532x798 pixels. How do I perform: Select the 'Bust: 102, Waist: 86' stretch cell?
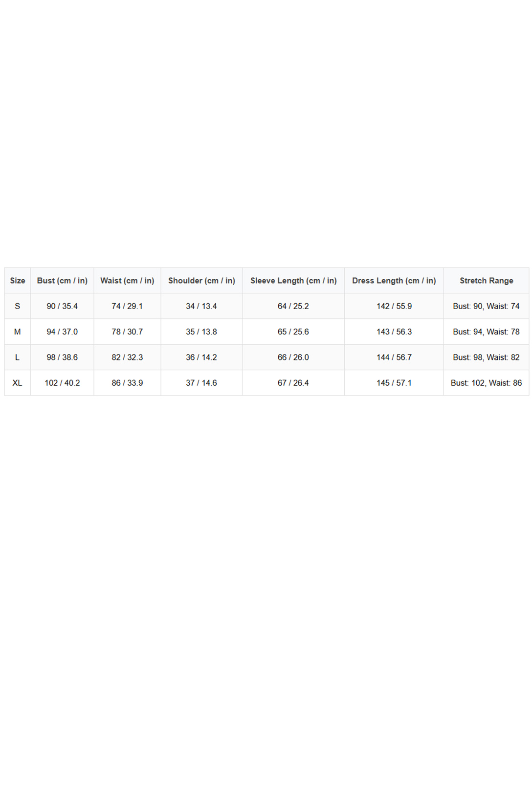click(x=486, y=383)
